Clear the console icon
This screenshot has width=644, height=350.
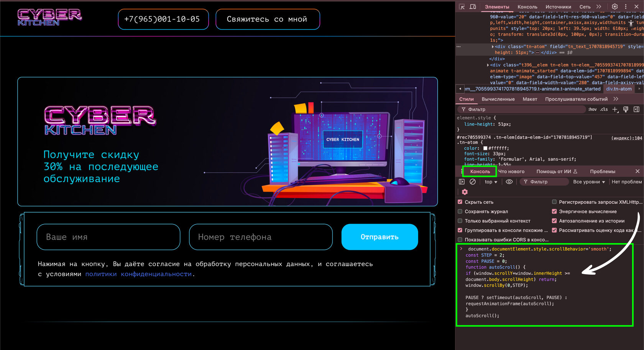pyautogui.click(x=473, y=182)
